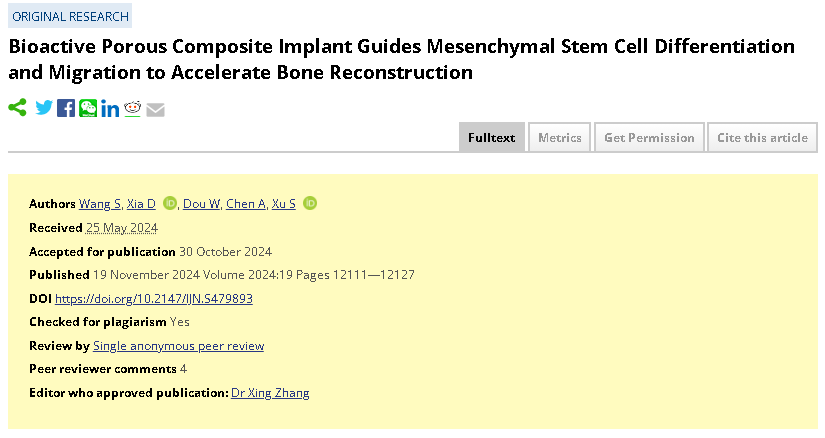
Task: Open Xia D's ORCID icon
Action: (x=169, y=203)
